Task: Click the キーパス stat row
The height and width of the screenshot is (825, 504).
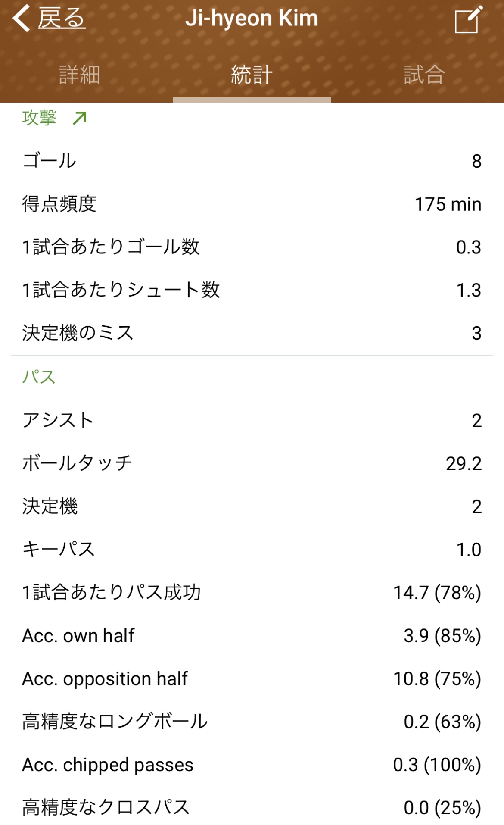Action: pyautogui.click(x=252, y=550)
